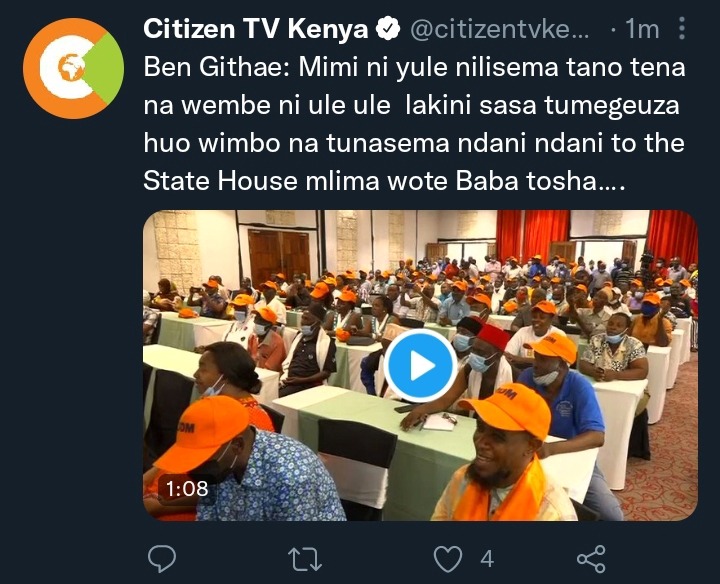
Task: Tap the 'huo wimbo na tunasema' text line
Action: (x=296, y=143)
